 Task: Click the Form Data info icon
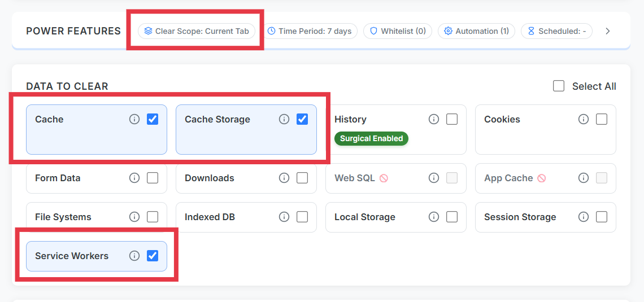[x=134, y=178]
